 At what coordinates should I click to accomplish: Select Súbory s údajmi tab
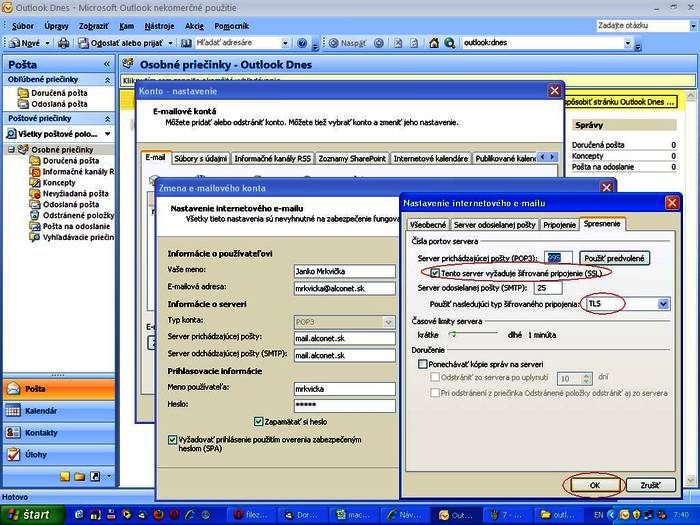pos(200,158)
